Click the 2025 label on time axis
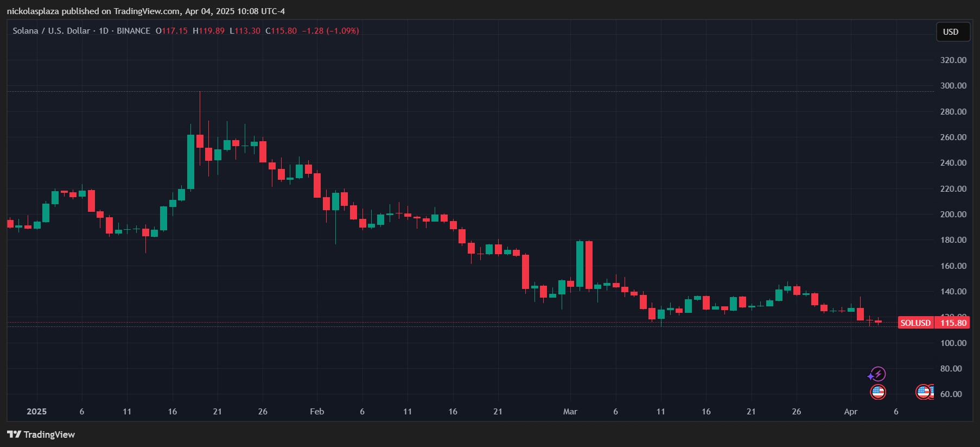 37,412
